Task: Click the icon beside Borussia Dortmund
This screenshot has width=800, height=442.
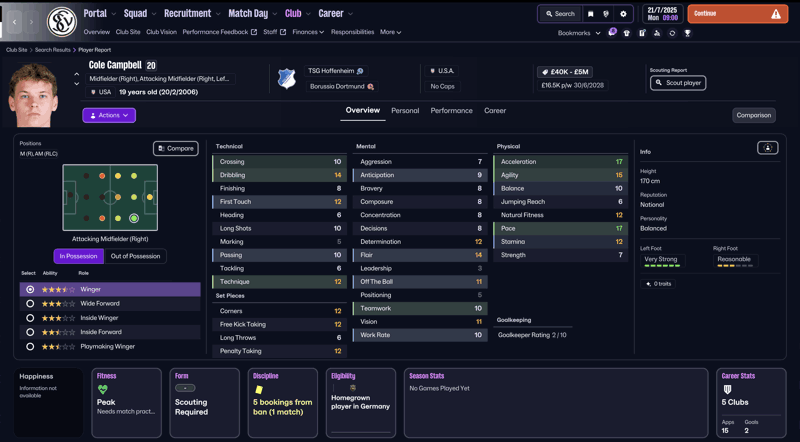Action: [x=370, y=87]
